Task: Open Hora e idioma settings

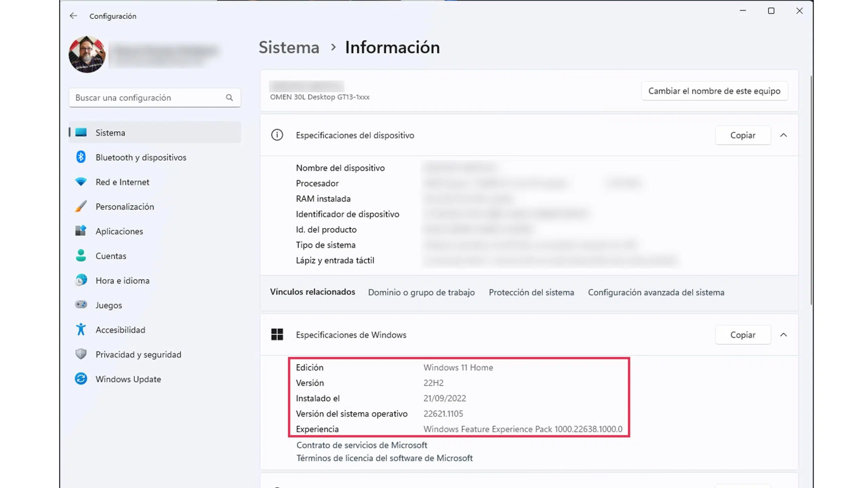Action: (x=155, y=281)
